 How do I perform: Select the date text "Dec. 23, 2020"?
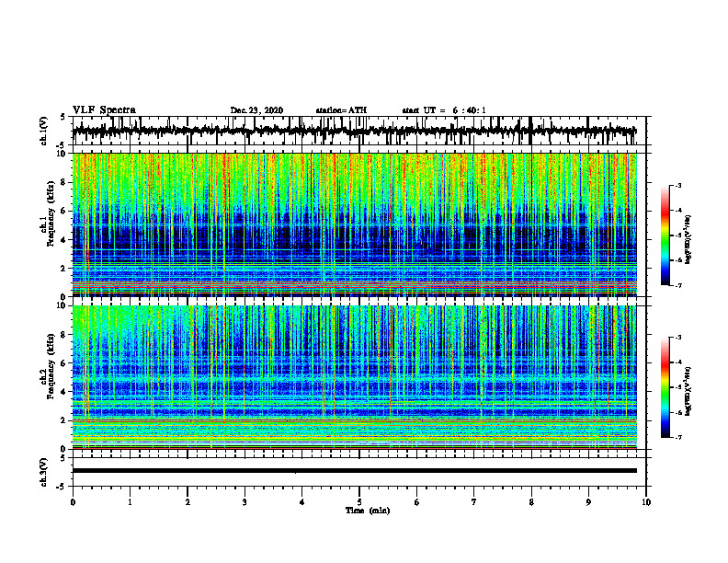point(256,110)
